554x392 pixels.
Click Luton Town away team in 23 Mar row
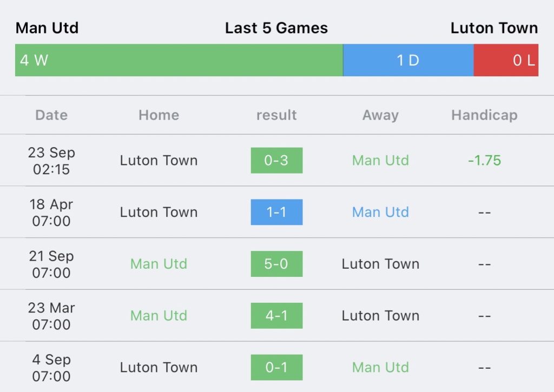[380, 316]
